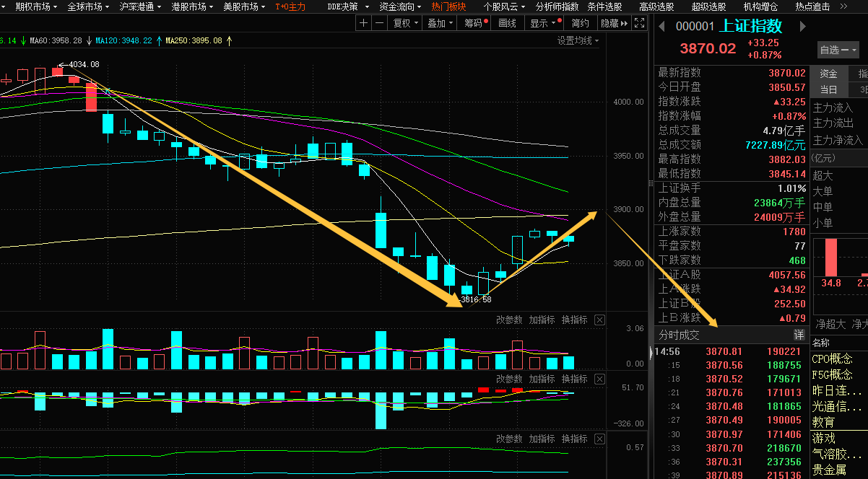Open the 显示 display dropdown

tap(544, 23)
